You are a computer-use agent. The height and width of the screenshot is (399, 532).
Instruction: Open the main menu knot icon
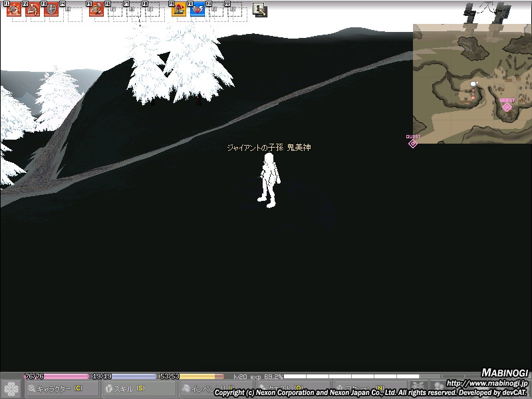point(11,389)
